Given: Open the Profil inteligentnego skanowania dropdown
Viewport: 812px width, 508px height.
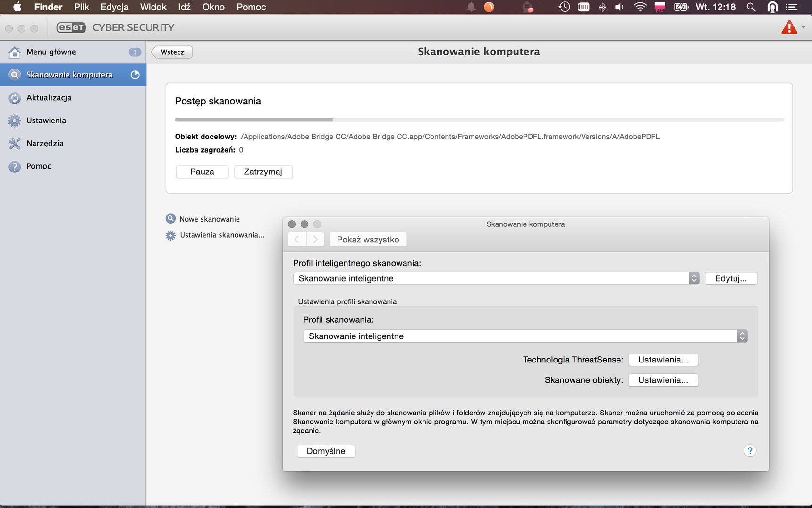Looking at the screenshot, I should [496, 278].
